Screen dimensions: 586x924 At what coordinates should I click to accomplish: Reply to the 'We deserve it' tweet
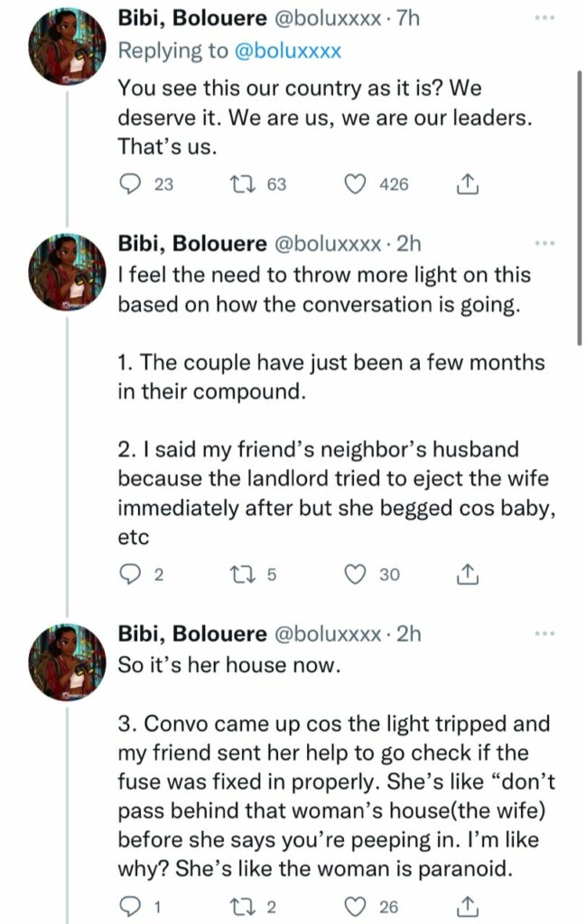point(130,184)
